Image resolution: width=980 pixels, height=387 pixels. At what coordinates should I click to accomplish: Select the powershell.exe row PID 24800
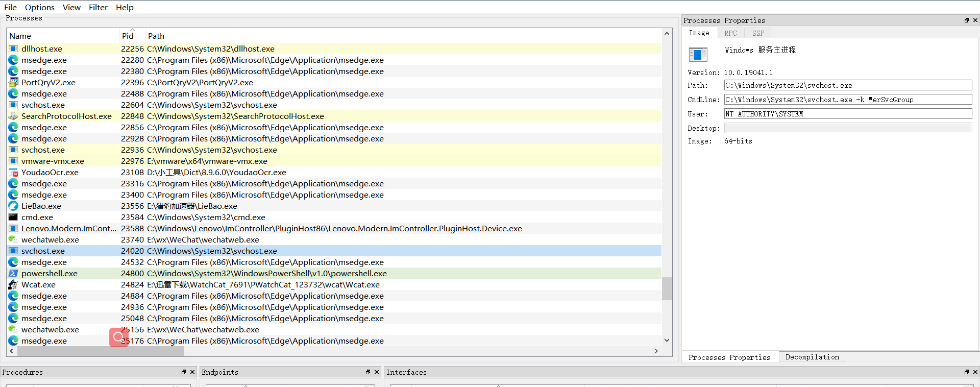(334, 274)
